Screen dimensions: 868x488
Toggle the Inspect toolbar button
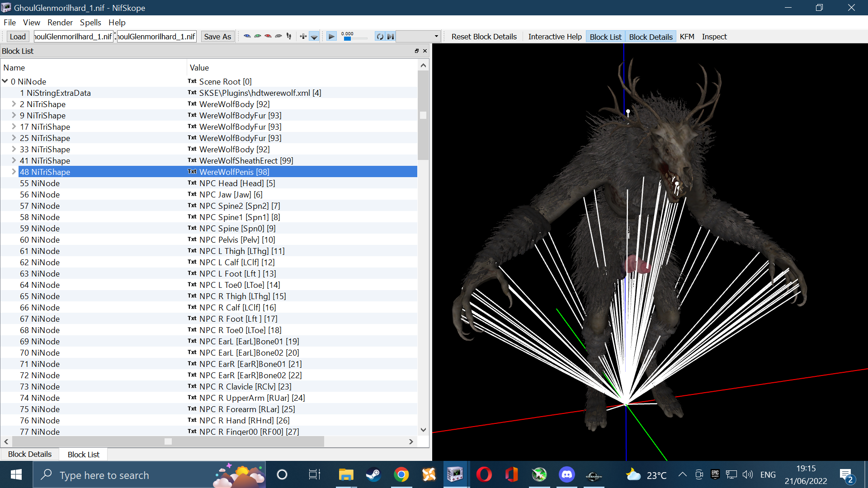[714, 37]
